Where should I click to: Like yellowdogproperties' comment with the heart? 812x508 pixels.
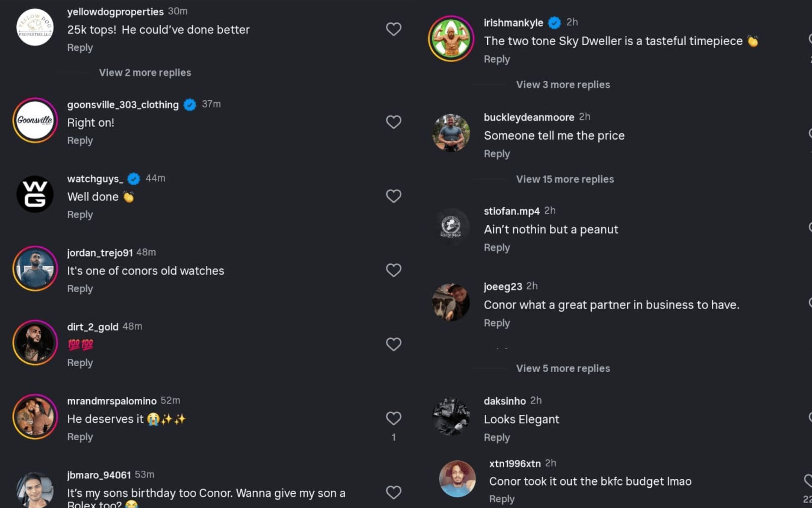click(393, 29)
